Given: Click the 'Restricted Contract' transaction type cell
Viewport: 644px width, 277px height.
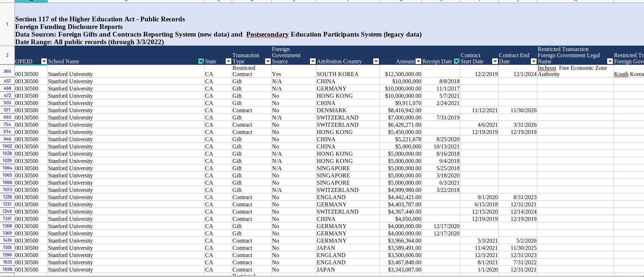Looking at the screenshot, I should coord(251,71).
